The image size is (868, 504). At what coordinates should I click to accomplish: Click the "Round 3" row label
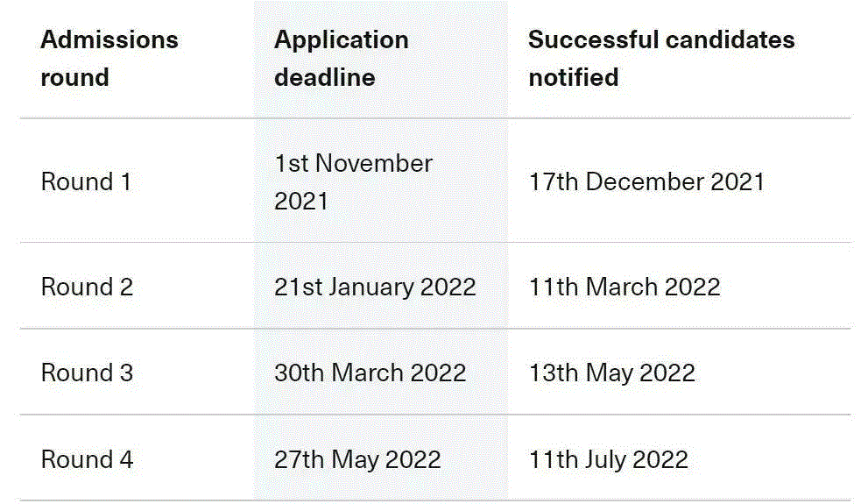point(87,373)
